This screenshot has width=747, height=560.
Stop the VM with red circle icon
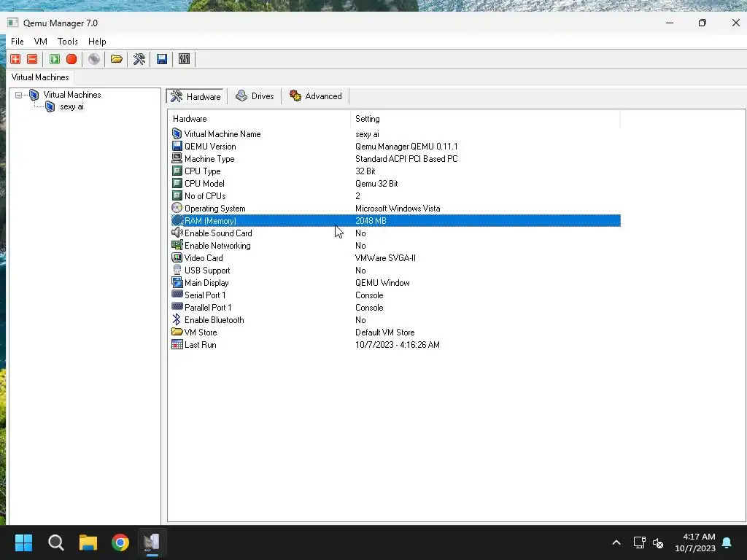click(x=71, y=59)
